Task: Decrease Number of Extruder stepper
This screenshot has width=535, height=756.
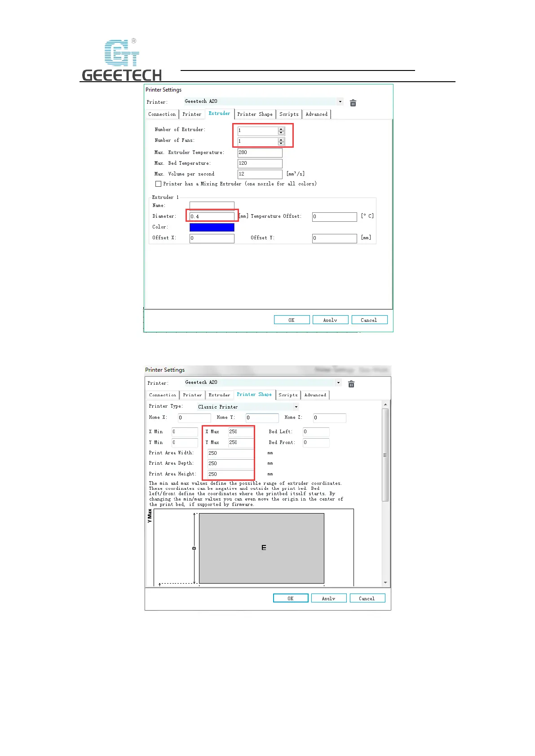Action: tap(281, 132)
